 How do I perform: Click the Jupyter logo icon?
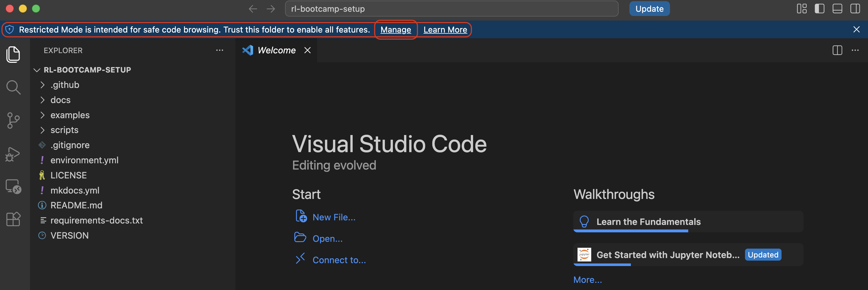tap(584, 255)
